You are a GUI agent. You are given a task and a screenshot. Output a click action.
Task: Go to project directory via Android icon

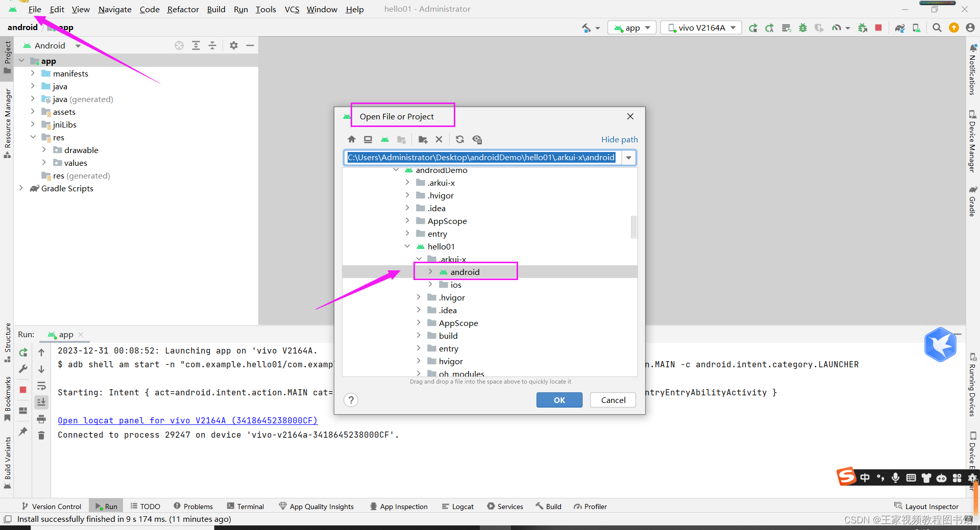click(x=385, y=139)
